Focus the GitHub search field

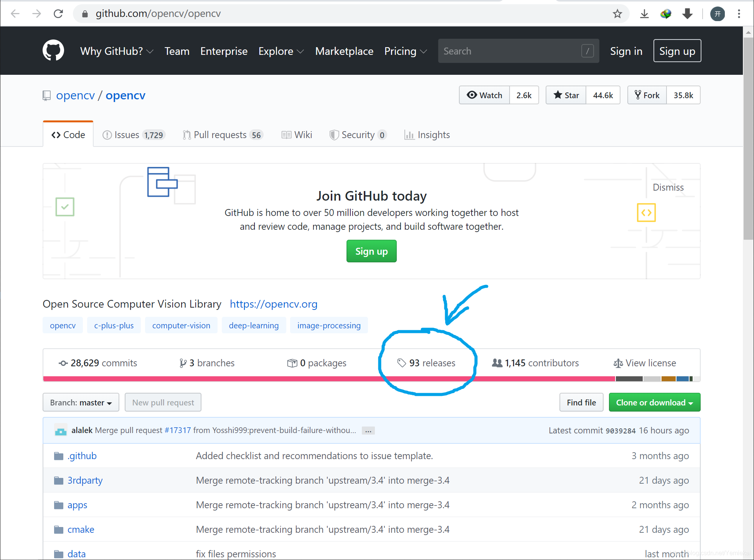coord(510,51)
